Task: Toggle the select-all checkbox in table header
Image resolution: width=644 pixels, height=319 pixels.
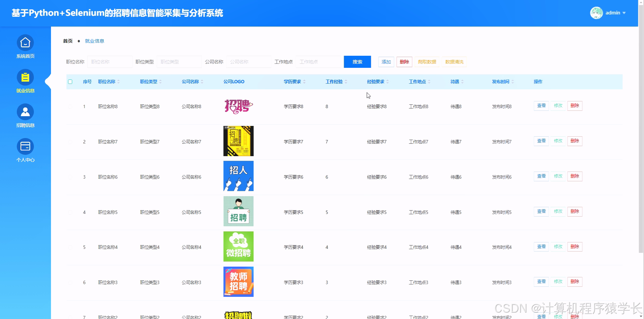Action: [70, 81]
